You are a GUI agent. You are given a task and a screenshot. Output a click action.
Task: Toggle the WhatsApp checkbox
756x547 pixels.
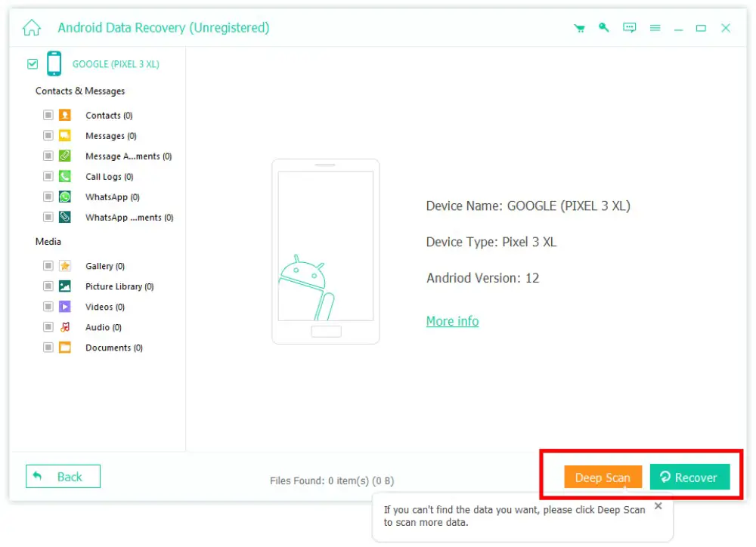[x=48, y=196]
